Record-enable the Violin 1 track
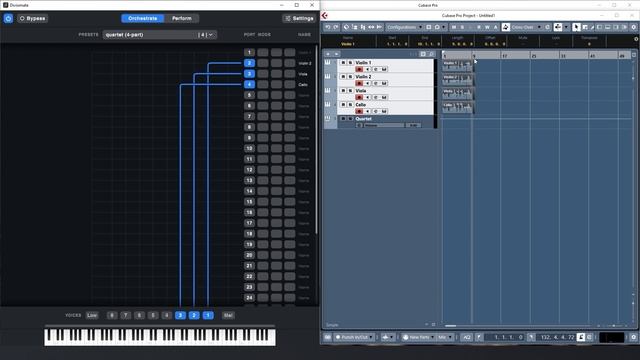Viewport: 640px width, 360px height. (359, 69)
